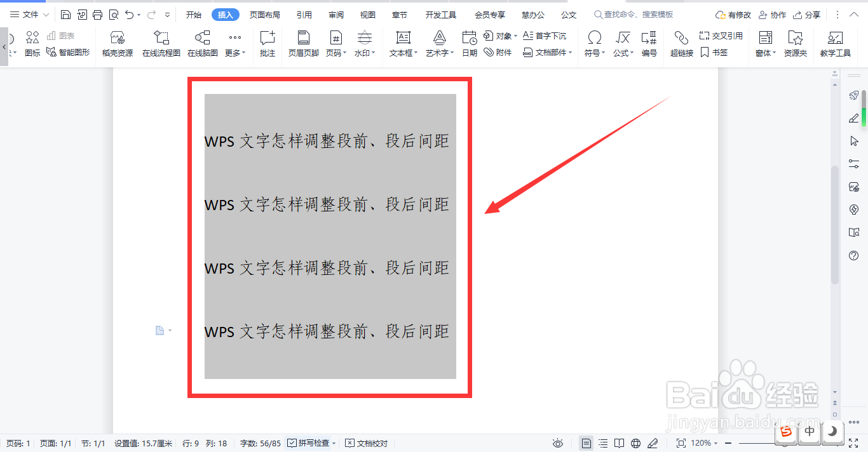Click 有修改 cloud status button

733,15
